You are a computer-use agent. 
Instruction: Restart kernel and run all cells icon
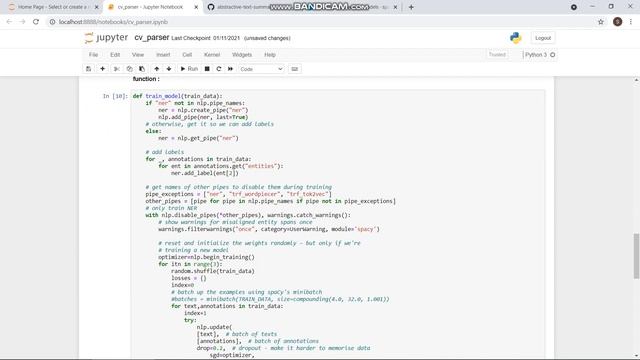[x=231, y=69]
